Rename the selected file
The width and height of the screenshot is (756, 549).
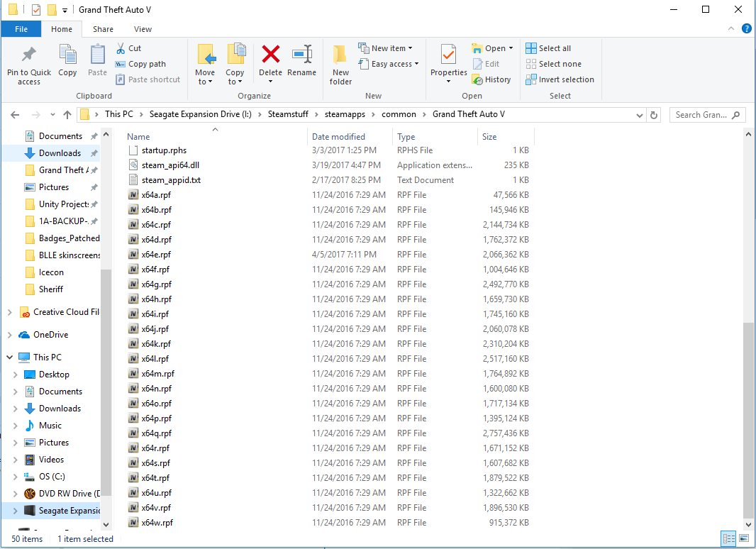click(302, 60)
